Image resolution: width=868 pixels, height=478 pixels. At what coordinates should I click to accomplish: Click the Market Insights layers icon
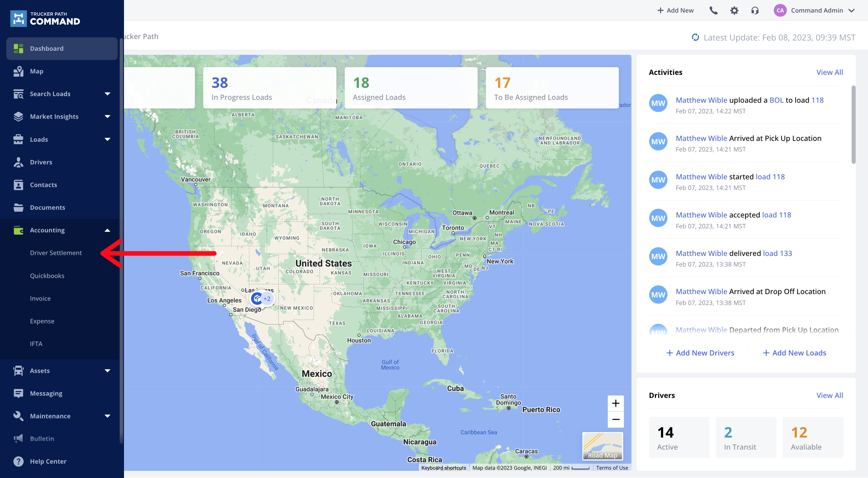19,116
